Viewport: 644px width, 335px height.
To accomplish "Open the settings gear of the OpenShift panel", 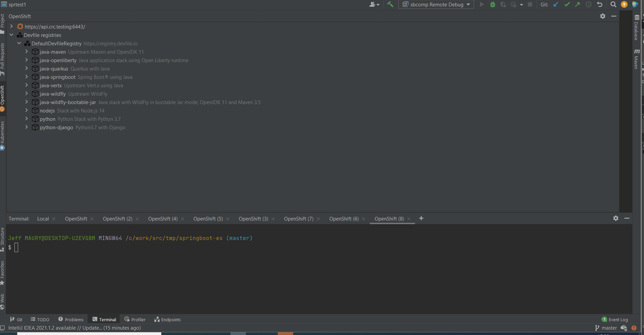I will pos(603,16).
